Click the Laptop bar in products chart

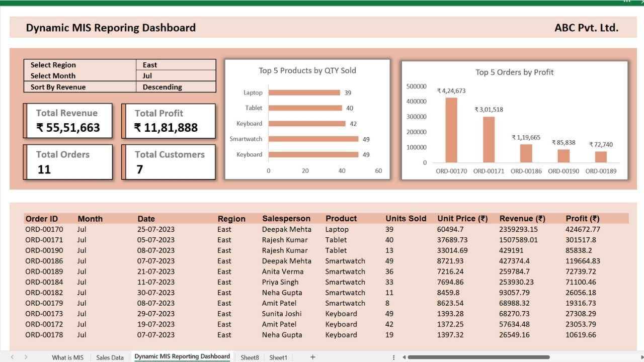(x=304, y=93)
